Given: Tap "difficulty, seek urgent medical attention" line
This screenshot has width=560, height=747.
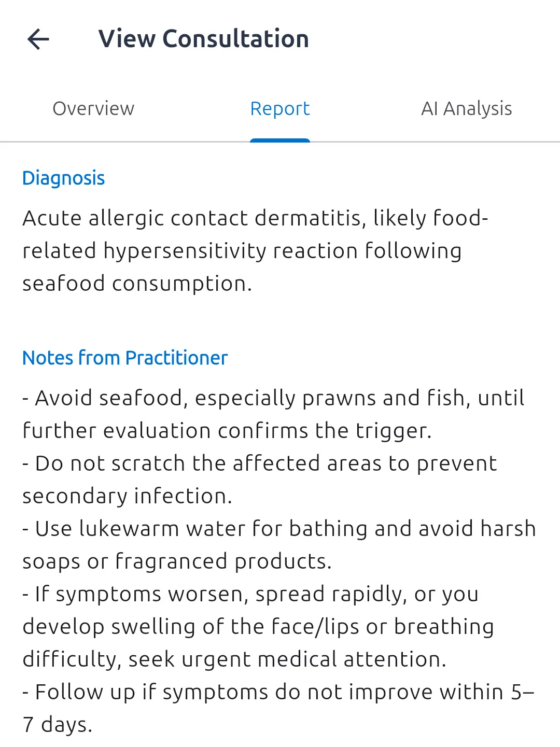Looking at the screenshot, I should [x=234, y=659].
